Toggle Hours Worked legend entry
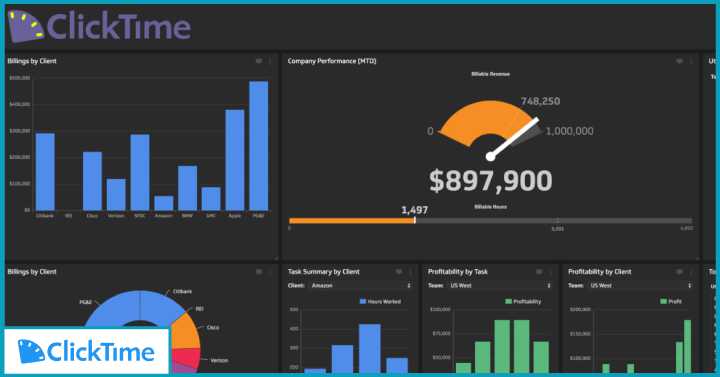 [x=380, y=302]
